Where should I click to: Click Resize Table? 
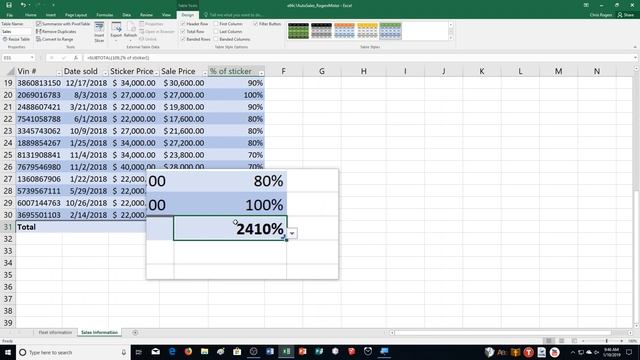coord(16,39)
